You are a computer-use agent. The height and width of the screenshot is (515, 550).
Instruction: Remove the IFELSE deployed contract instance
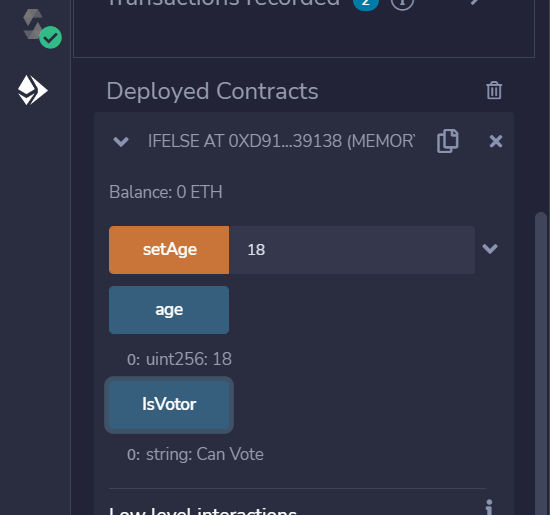[496, 141]
